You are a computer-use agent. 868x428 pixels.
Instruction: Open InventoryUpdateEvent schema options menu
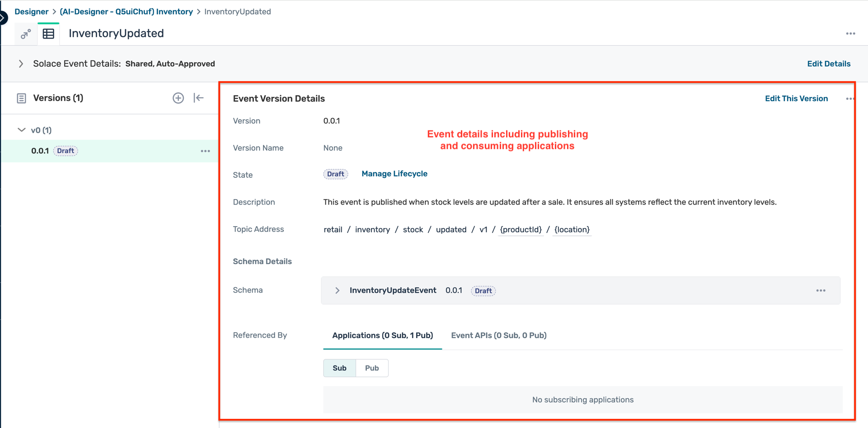click(821, 291)
